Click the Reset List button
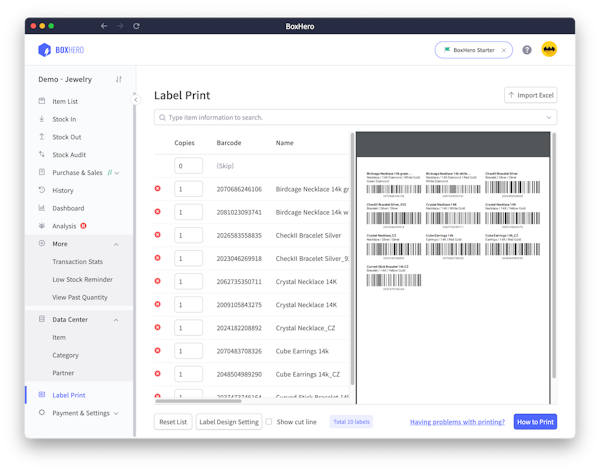 click(x=173, y=422)
